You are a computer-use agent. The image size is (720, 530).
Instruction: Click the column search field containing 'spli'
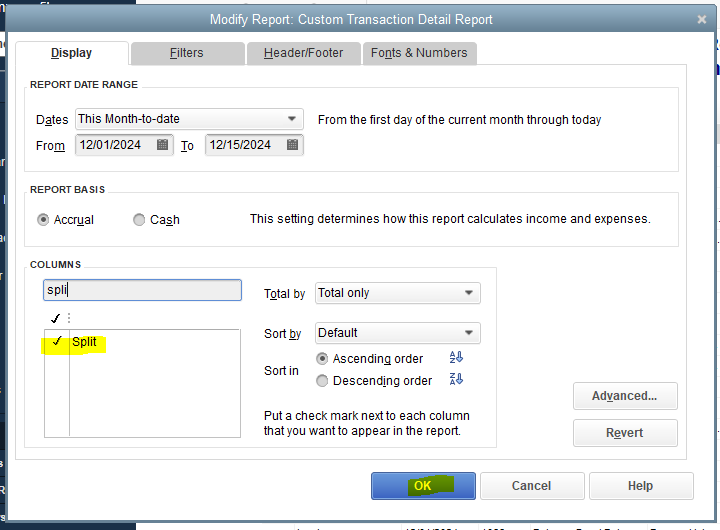[142, 290]
